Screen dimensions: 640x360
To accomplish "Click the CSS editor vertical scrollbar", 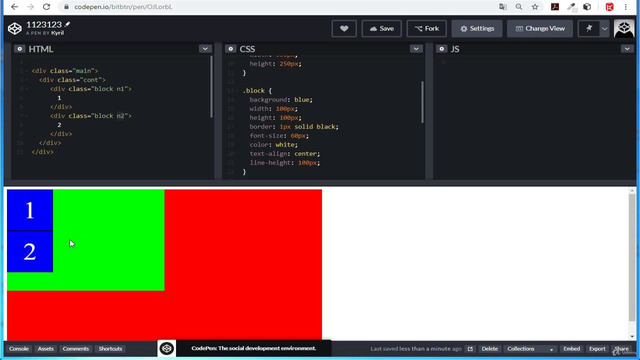I will (422, 102).
